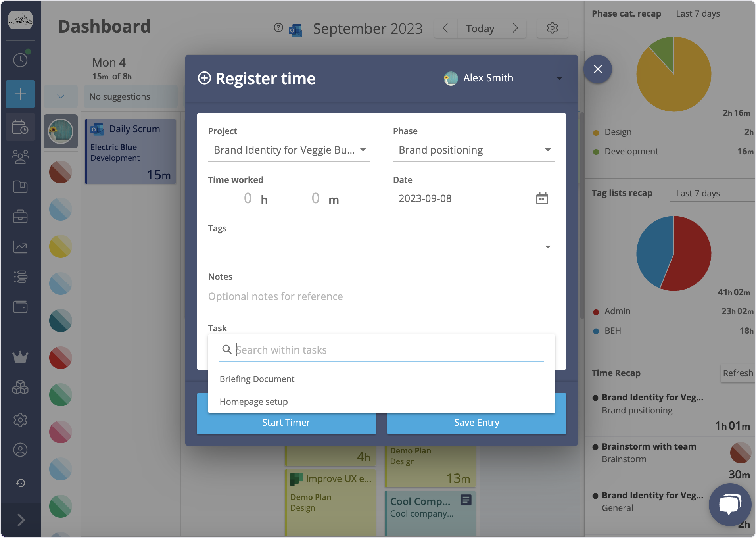Select the Briefing Document task
The image size is (756, 538).
tap(257, 379)
